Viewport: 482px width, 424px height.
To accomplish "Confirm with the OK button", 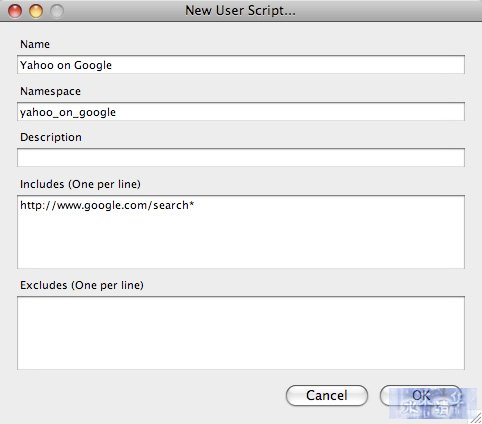I will point(421,395).
